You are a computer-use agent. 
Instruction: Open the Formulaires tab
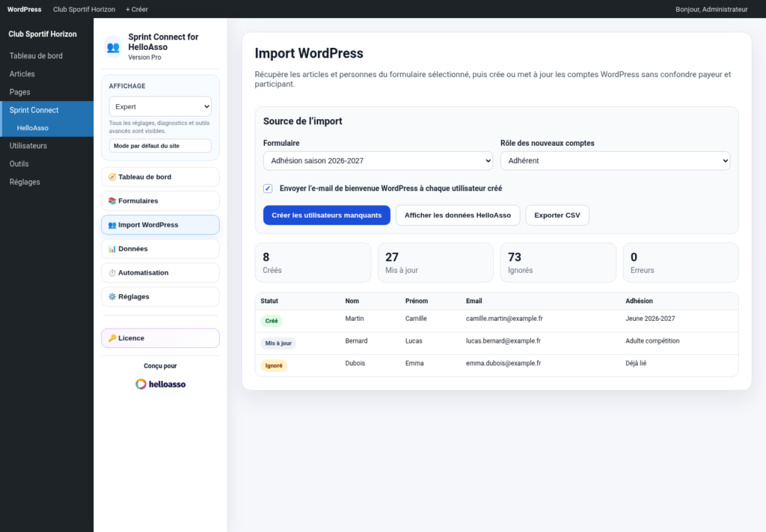(x=160, y=201)
